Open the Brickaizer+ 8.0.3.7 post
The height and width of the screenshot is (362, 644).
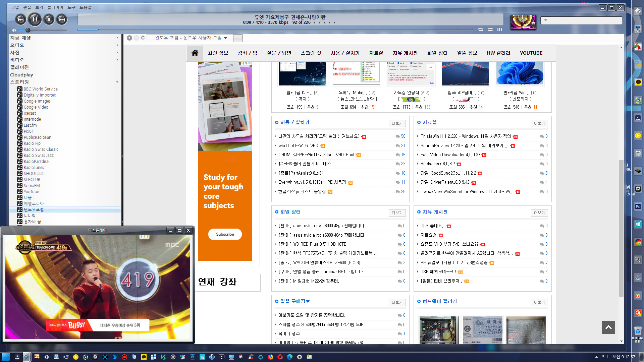click(438, 164)
